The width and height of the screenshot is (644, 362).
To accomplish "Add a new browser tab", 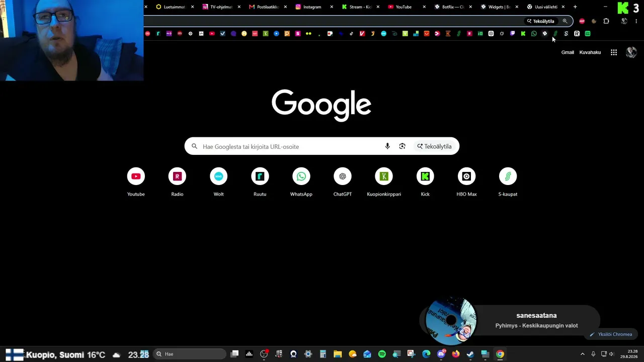I will pyautogui.click(x=575, y=7).
